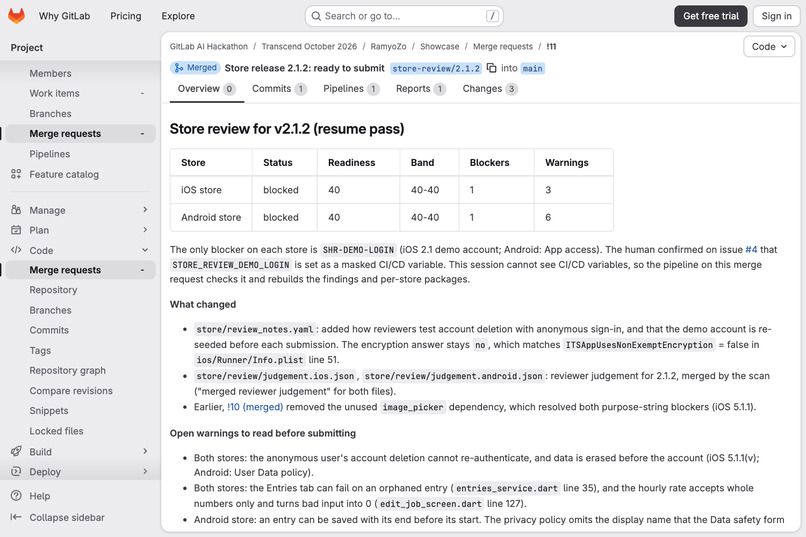Click the GitLab fox logo
Image resolution: width=806 pixels, height=537 pixels.
16,16
